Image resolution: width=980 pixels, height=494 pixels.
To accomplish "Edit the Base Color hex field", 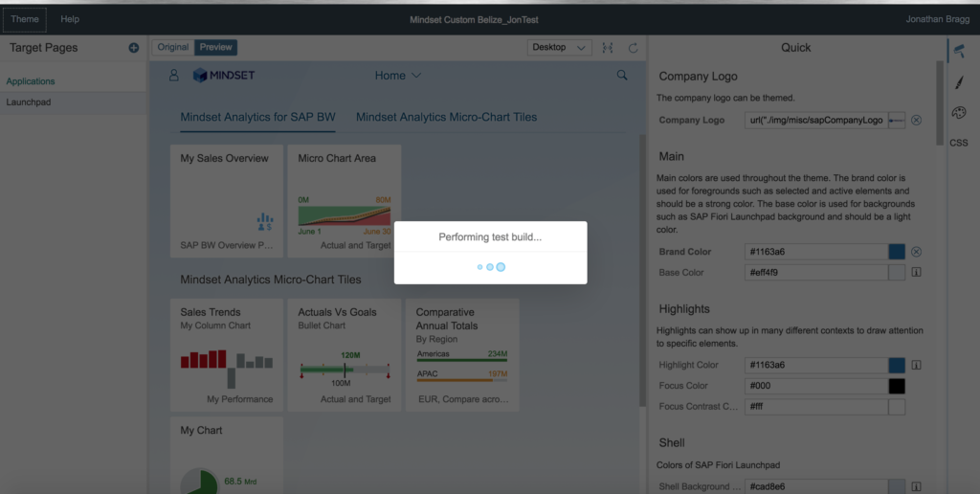I will 816,273.
